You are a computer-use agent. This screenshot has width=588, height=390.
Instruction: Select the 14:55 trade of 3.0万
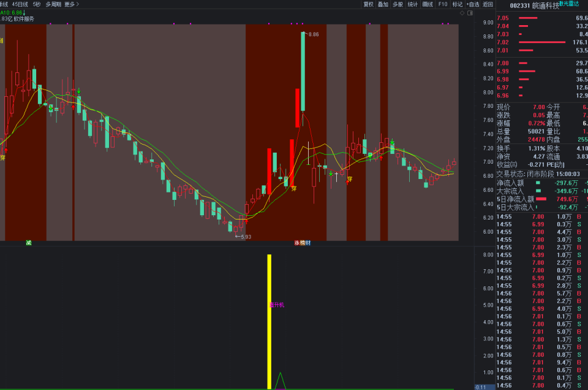click(x=542, y=240)
